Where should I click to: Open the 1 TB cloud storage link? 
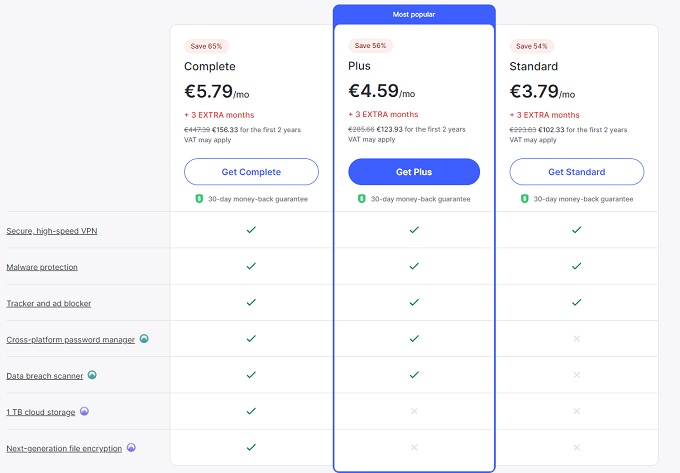40,411
